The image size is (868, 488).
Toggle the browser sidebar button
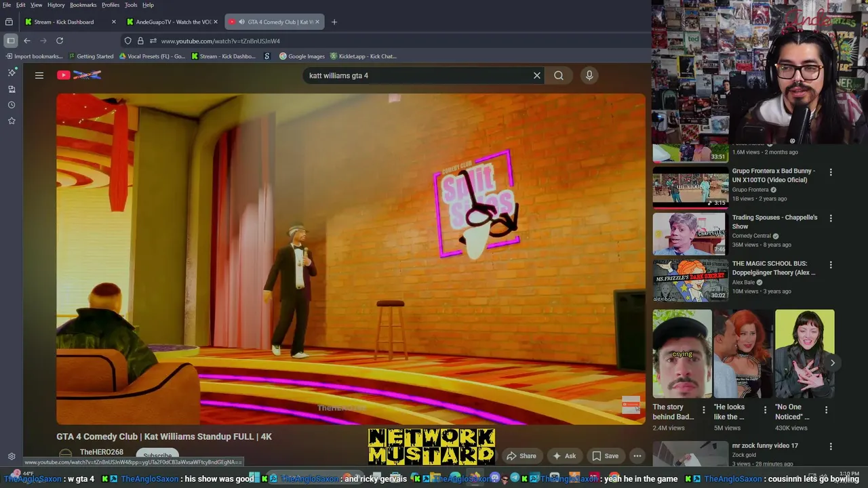[x=10, y=41]
